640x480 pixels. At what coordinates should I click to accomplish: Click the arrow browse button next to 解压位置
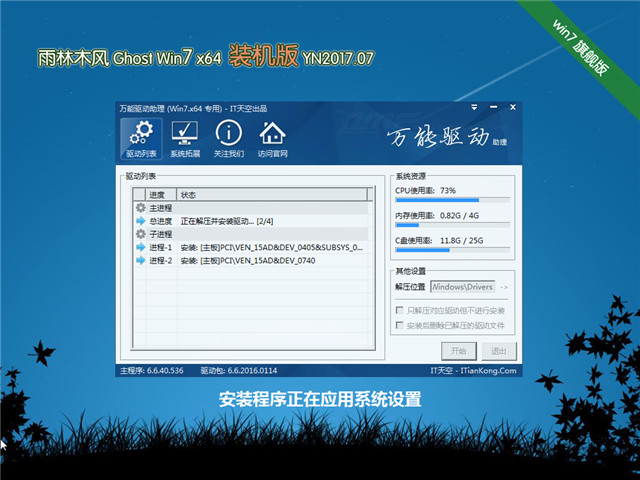[504, 287]
